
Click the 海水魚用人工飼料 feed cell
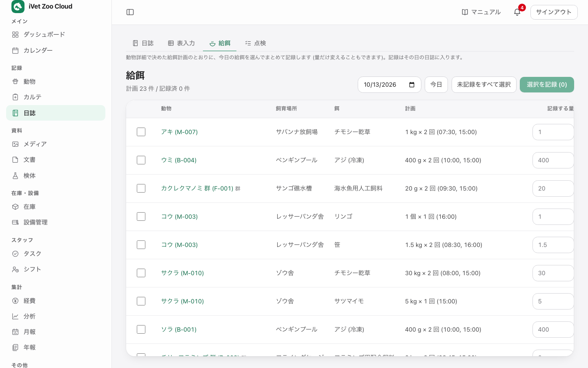(359, 188)
